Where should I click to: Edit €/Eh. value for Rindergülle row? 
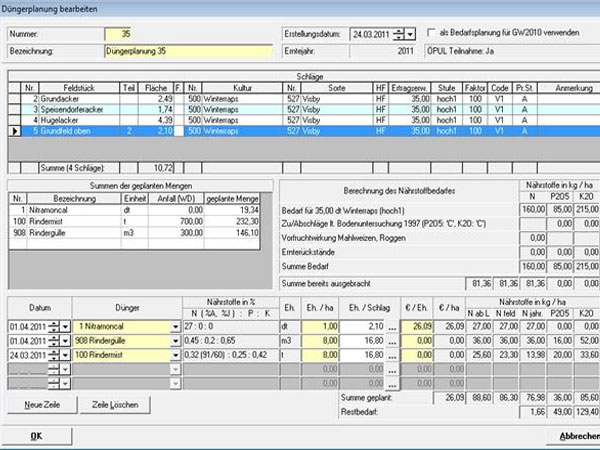417,341
